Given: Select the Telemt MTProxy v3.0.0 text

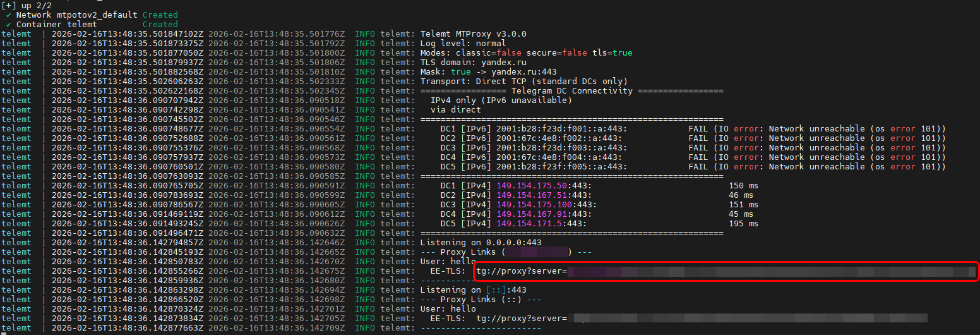Looking at the screenshot, I should (473, 34).
